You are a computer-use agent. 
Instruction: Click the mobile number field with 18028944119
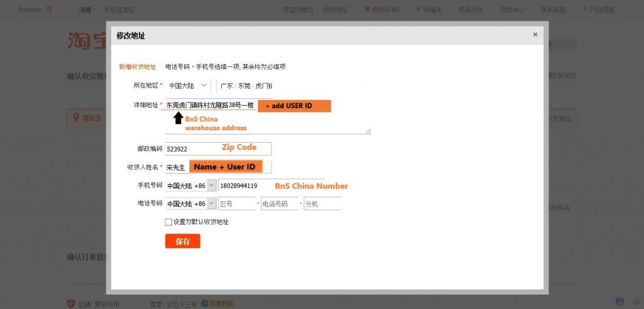tap(272, 186)
